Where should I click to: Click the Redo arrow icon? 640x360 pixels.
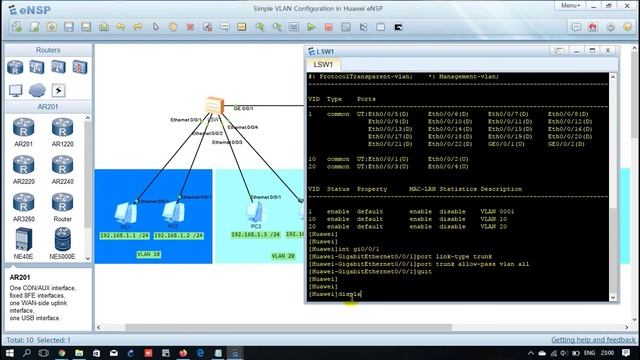(x=138, y=27)
